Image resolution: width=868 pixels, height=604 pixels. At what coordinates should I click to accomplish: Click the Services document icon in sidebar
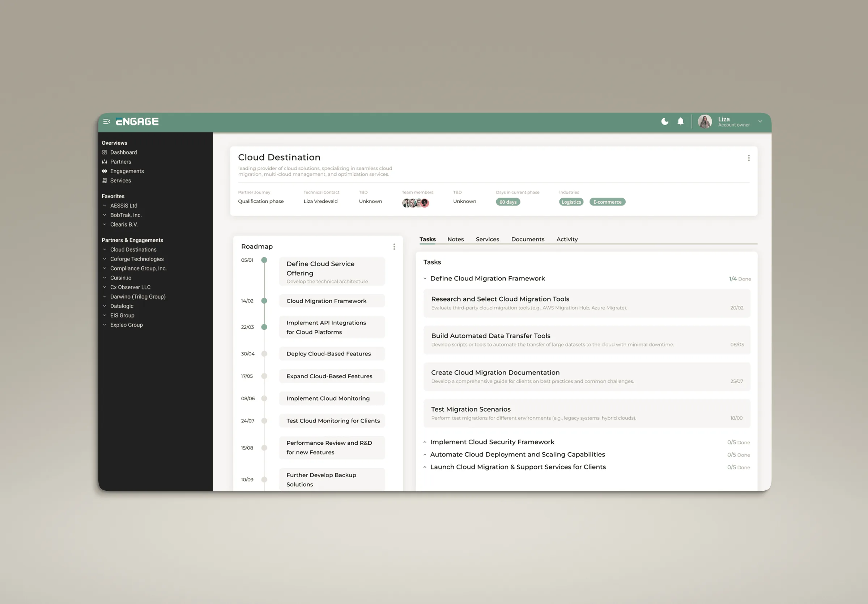[x=105, y=181]
